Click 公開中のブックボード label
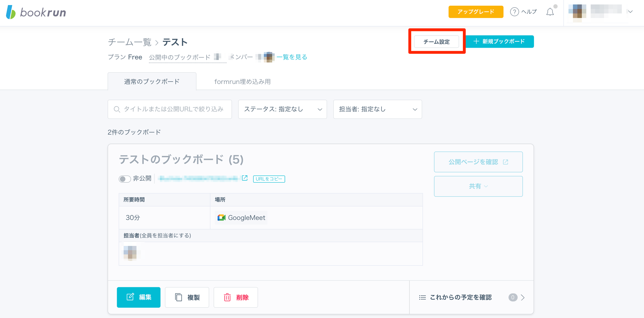The image size is (644, 318). [180, 57]
